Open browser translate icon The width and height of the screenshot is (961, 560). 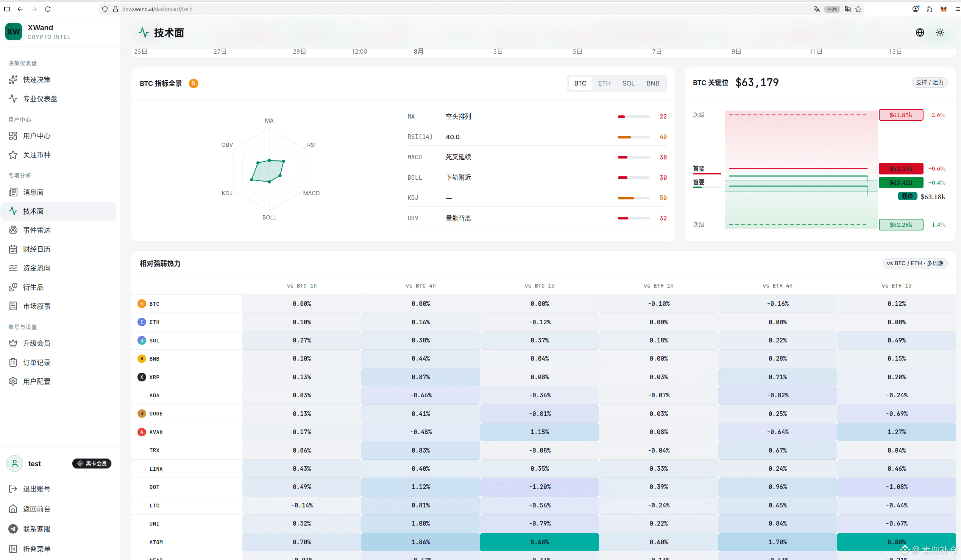pyautogui.click(x=816, y=9)
